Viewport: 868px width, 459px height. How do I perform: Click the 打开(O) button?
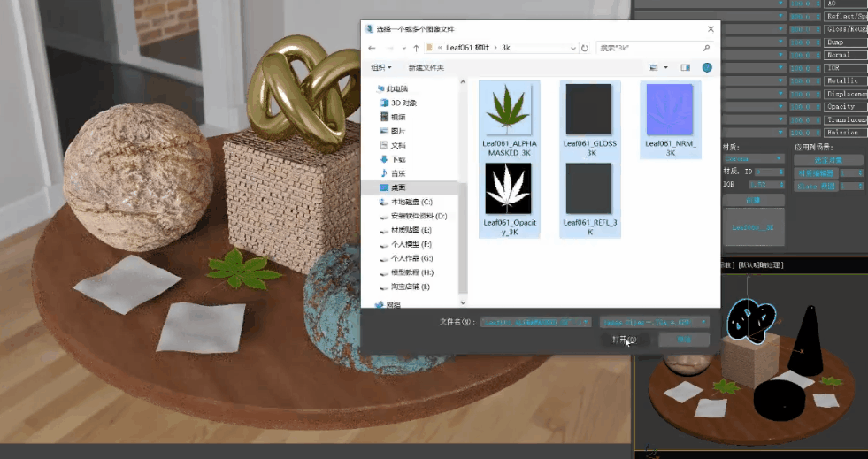[625, 340]
